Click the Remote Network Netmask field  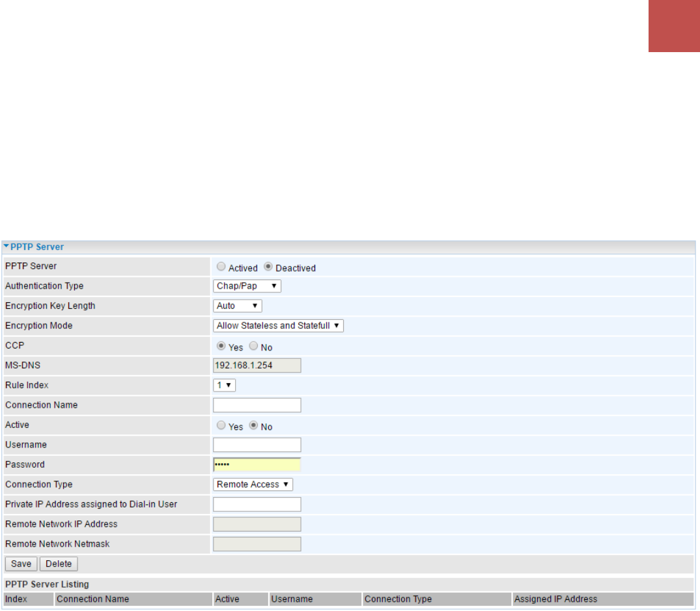pyautogui.click(x=257, y=544)
